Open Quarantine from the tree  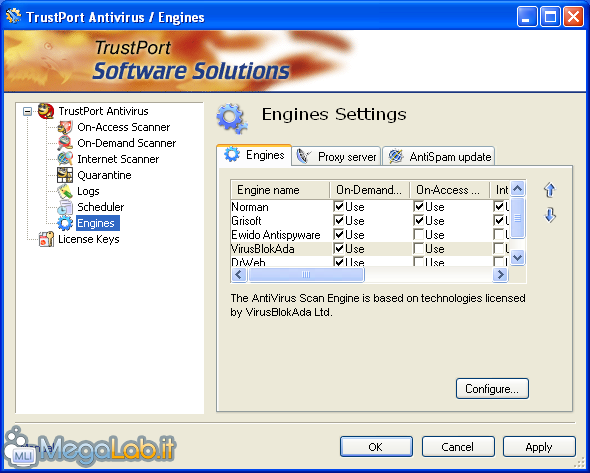[104, 175]
